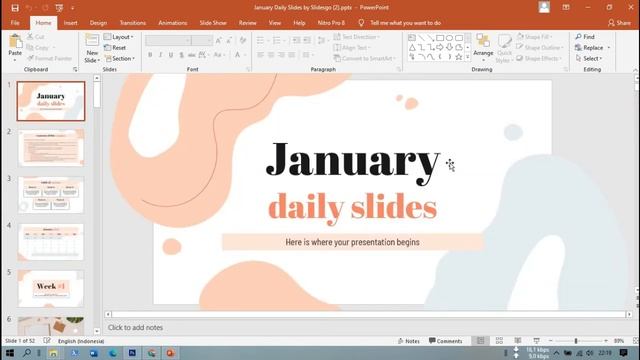The height and width of the screenshot is (360, 640).
Task: Select the slide 4 calendar thumbnail
Action: (x=51, y=242)
